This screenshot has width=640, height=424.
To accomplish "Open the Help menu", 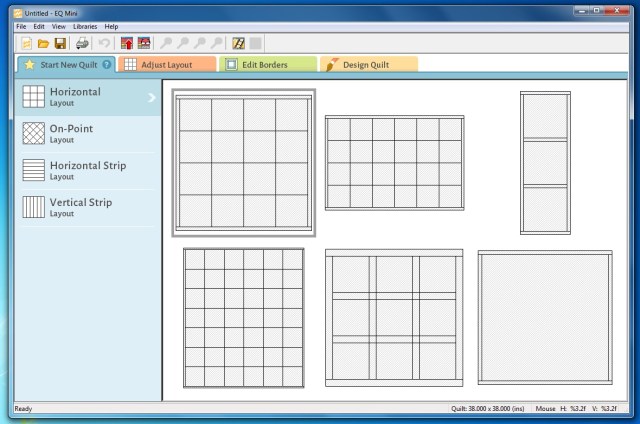I will (x=111, y=27).
